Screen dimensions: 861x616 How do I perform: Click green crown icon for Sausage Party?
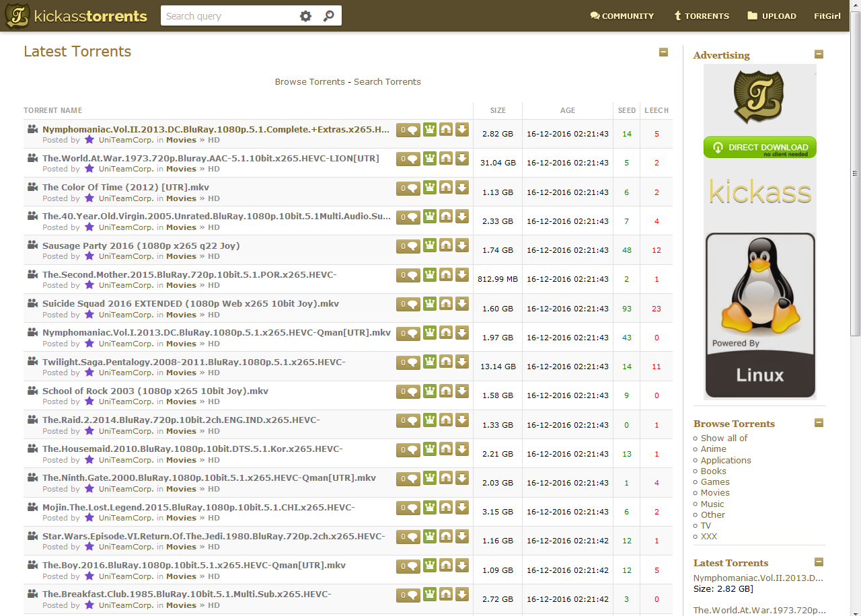pyautogui.click(x=430, y=245)
